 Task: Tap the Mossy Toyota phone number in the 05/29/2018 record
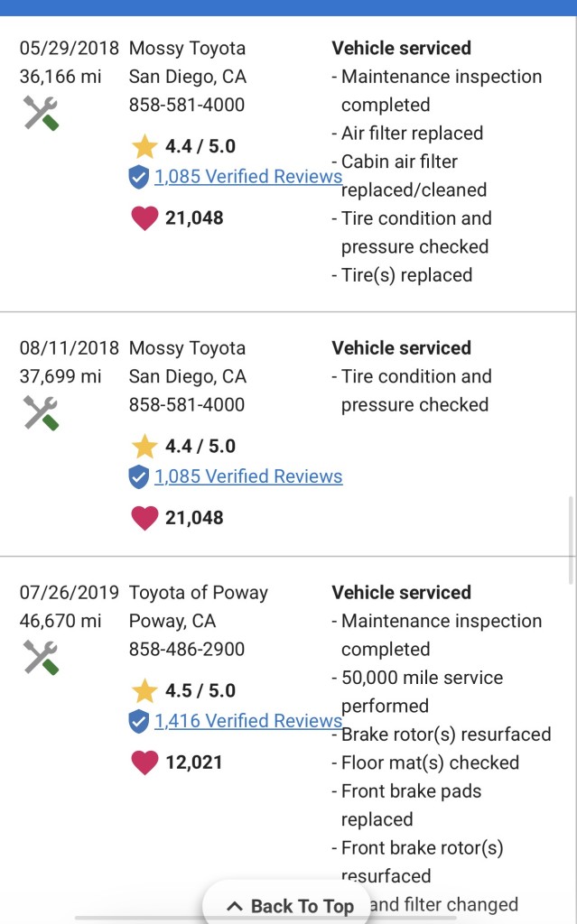(187, 105)
